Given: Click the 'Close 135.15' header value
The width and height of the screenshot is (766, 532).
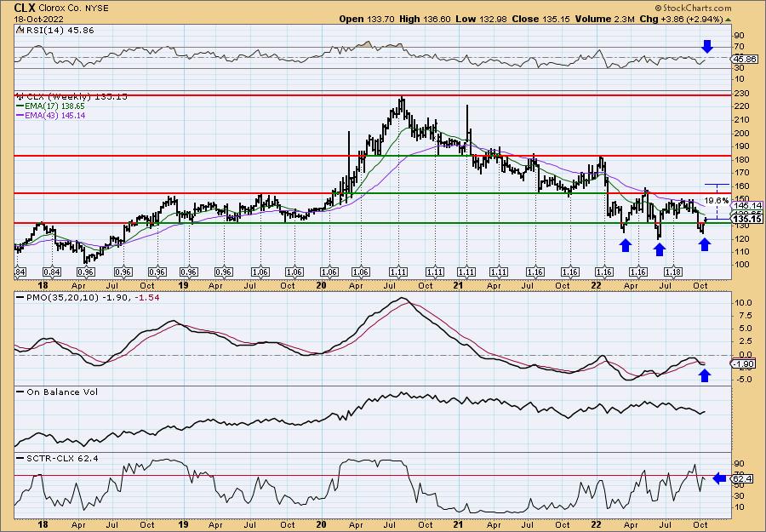Looking at the screenshot, I should click(x=540, y=20).
